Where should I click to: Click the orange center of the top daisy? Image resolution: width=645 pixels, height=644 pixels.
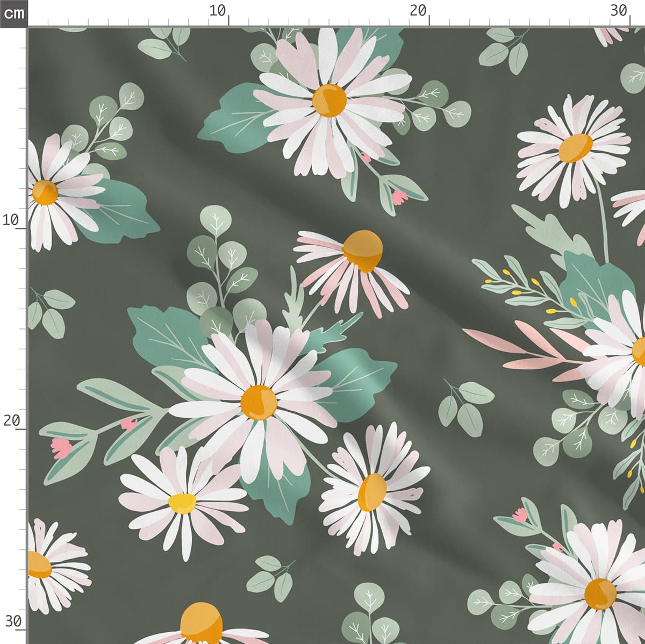329,100
